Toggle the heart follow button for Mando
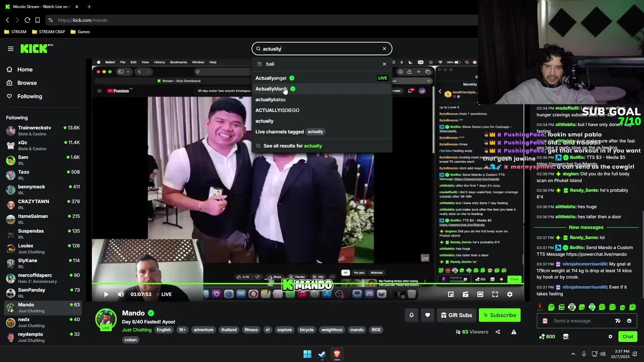Image resolution: width=644 pixels, height=362 pixels. click(x=428, y=315)
